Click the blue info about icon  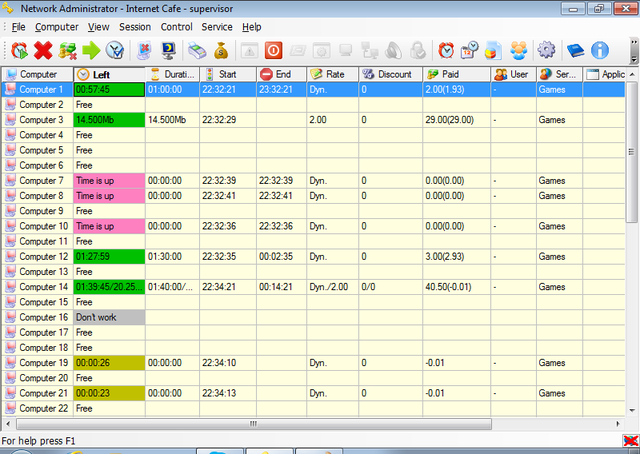point(600,51)
